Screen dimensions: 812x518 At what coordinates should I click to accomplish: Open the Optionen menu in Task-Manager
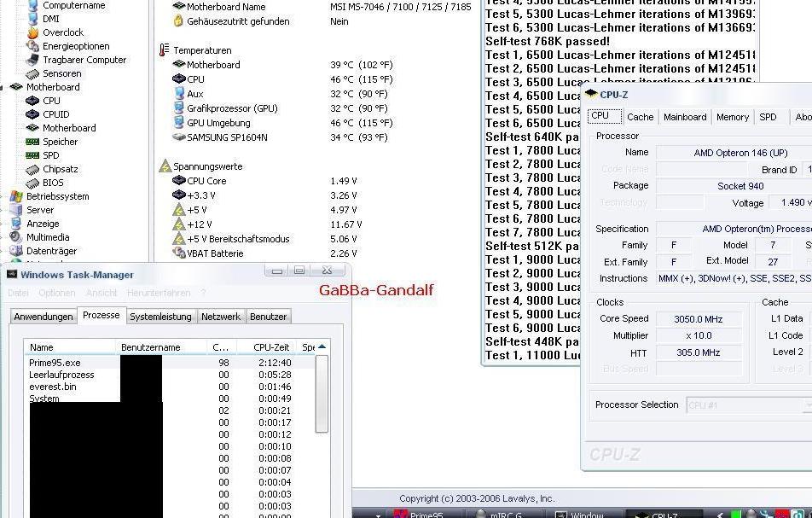pyautogui.click(x=57, y=293)
